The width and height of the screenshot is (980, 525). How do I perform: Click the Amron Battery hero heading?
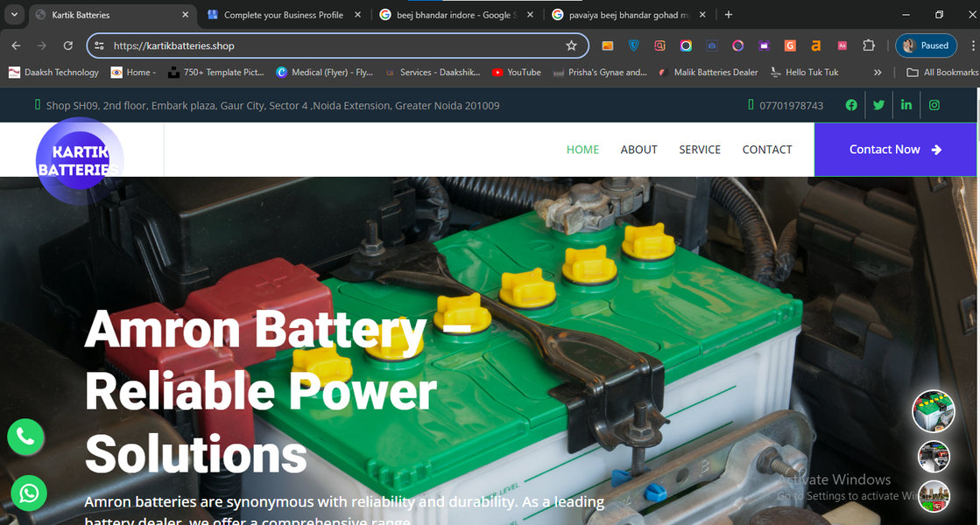point(277,391)
